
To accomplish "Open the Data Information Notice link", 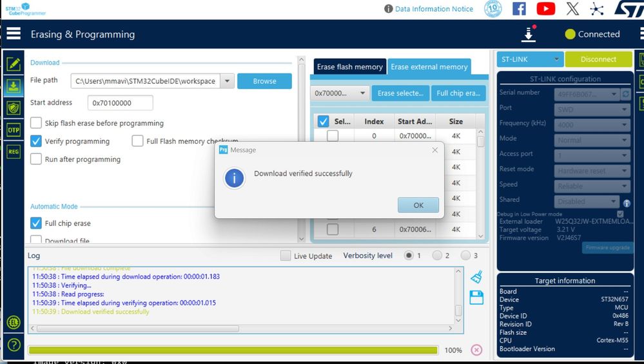I will [434, 8].
